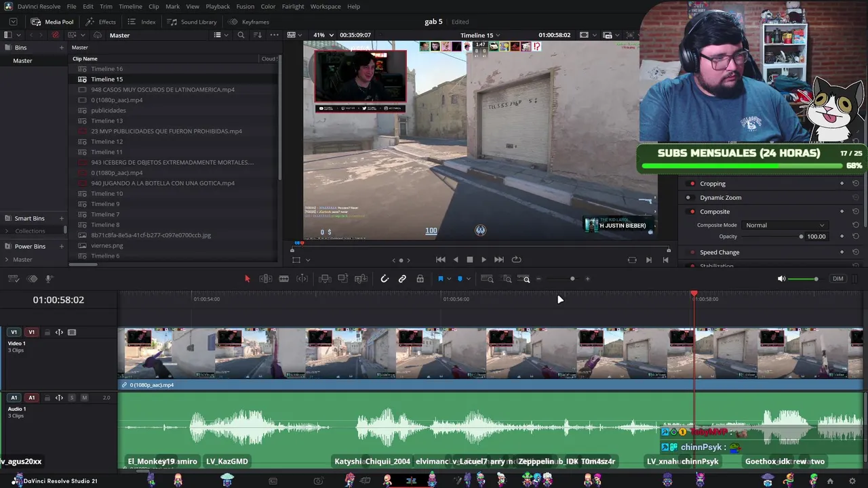
Task: Jump to first frame of timeline
Action: [x=441, y=260]
